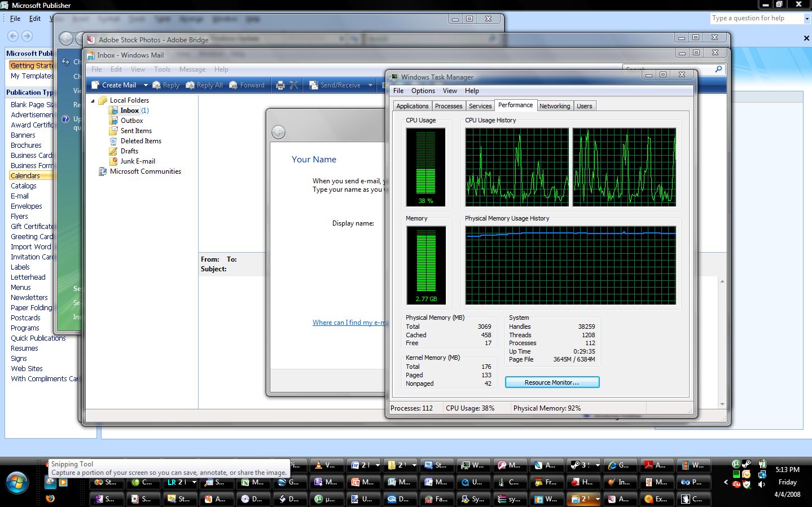This screenshot has width=812, height=507.
Task: Select Web Sites in the Publisher list
Action: 27,369
